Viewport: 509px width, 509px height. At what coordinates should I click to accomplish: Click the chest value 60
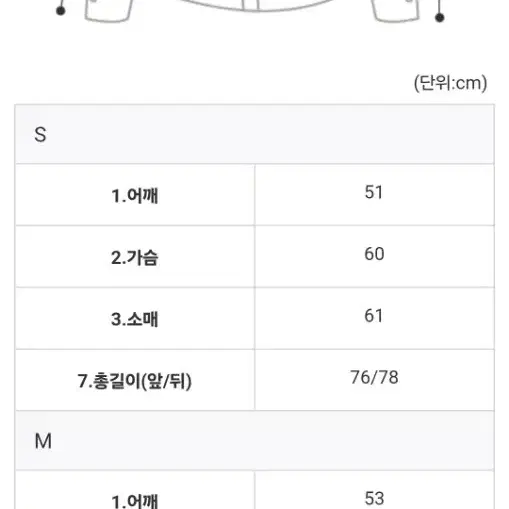(374, 254)
